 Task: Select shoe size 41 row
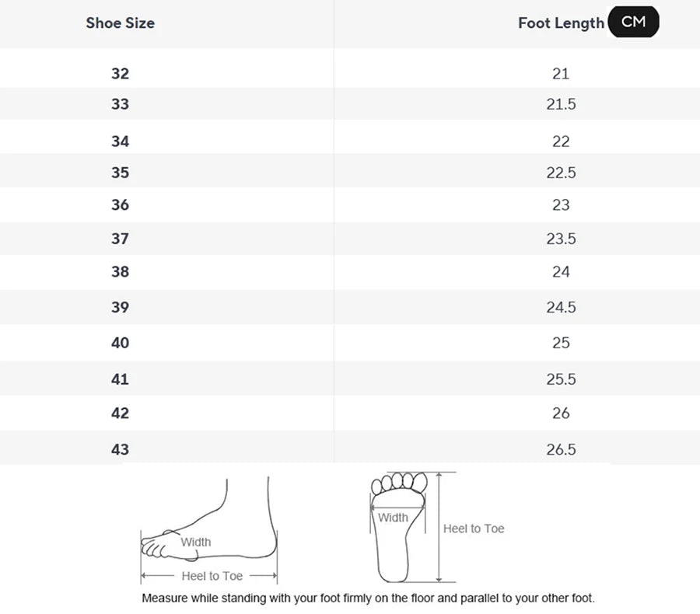tap(350, 379)
